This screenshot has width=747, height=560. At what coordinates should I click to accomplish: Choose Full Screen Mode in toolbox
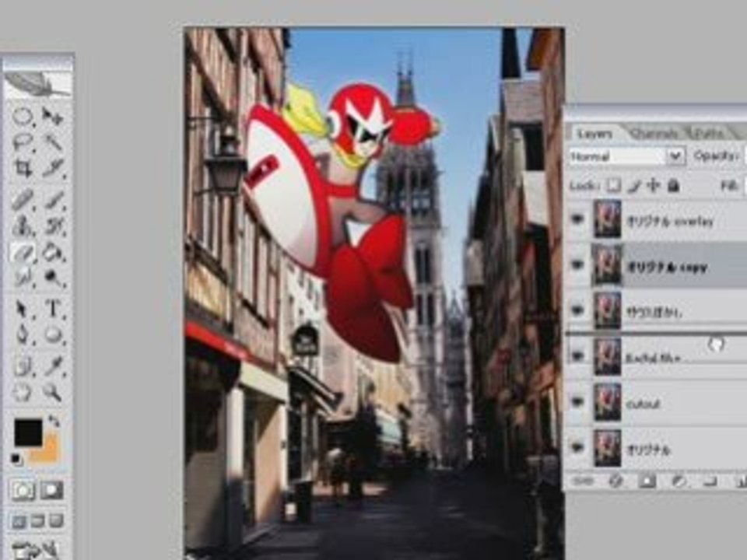click(x=56, y=521)
